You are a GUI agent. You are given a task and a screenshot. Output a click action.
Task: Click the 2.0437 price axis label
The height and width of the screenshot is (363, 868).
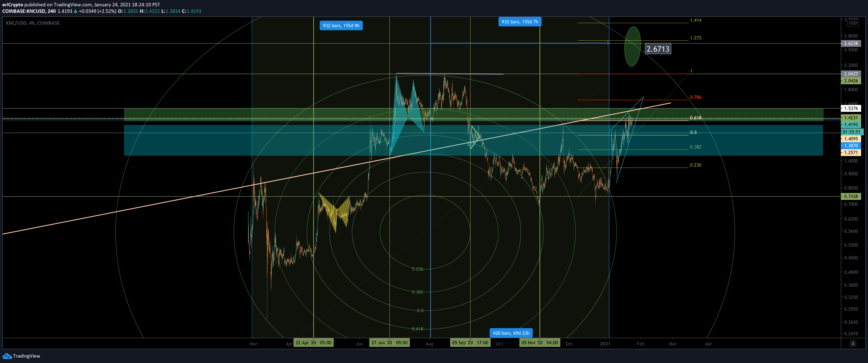click(851, 74)
